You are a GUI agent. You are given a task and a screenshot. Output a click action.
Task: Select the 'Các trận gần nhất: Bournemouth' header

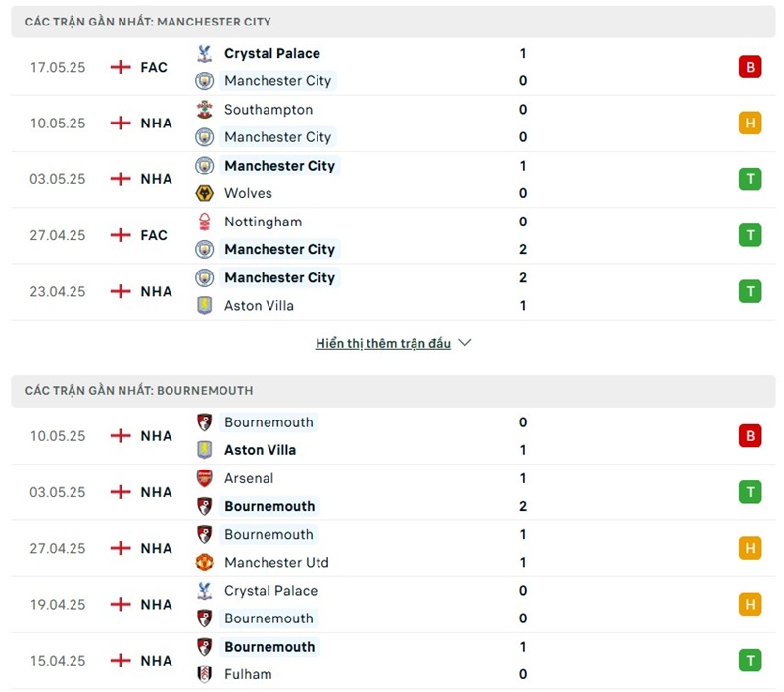click(139, 390)
